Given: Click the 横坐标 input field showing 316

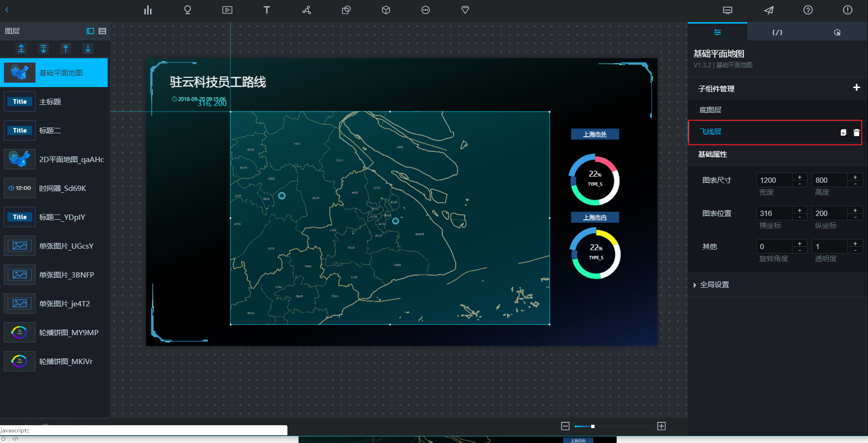Looking at the screenshot, I should tap(774, 213).
